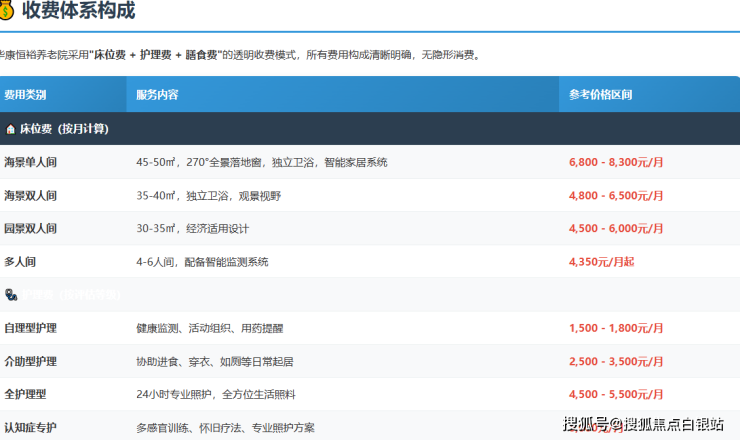Click the house icon in 床位费 header
Viewport: 740px width, 440px height.
coord(10,129)
